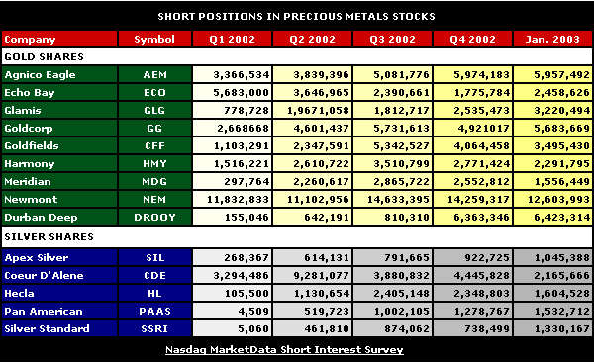Select the HL ticker symbol
This screenshot has width=594, height=364.
click(154, 293)
